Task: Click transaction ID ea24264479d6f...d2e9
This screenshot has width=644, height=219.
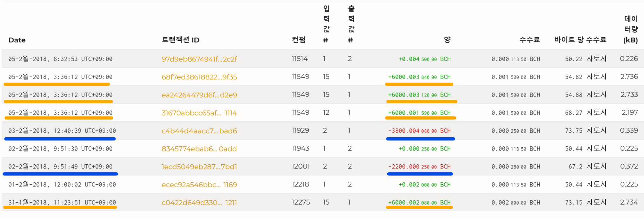Action: (199, 95)
